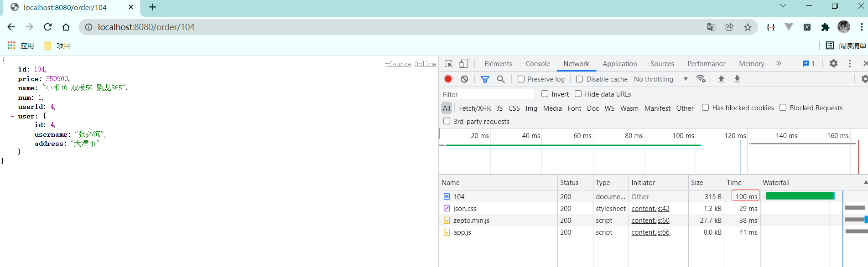Click the network Filter text field

[x=487, y=94]
